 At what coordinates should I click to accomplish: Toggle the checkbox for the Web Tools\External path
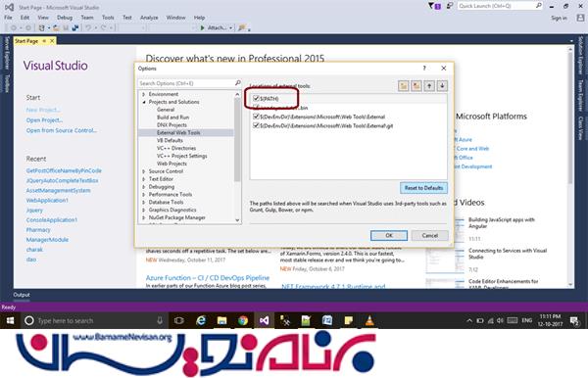(256, 117)
